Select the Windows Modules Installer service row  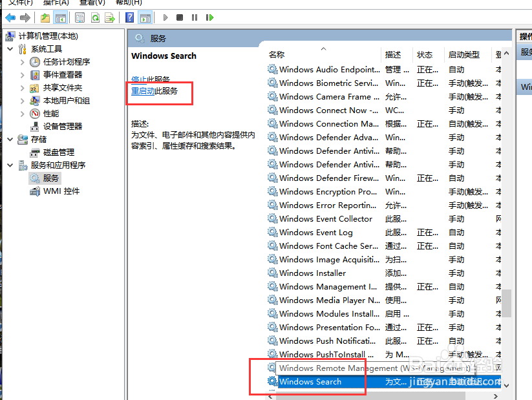[383, 314]
